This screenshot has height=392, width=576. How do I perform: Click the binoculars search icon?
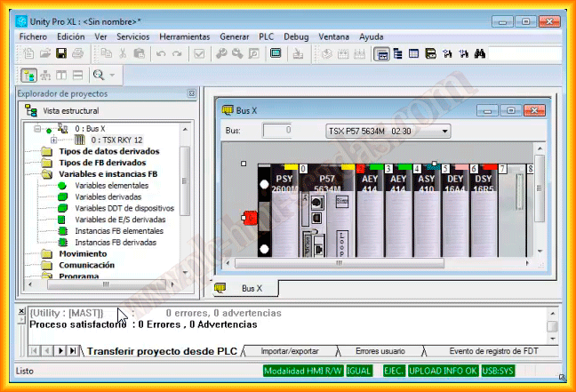478,54
